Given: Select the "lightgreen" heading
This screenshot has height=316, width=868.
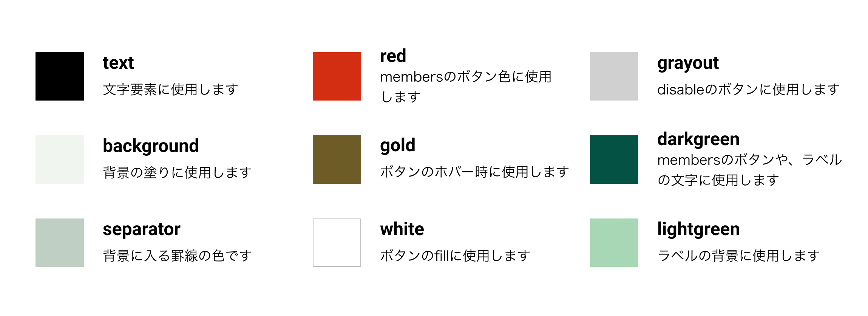Looking at the screenshot, I should click(x=698, y=229).
